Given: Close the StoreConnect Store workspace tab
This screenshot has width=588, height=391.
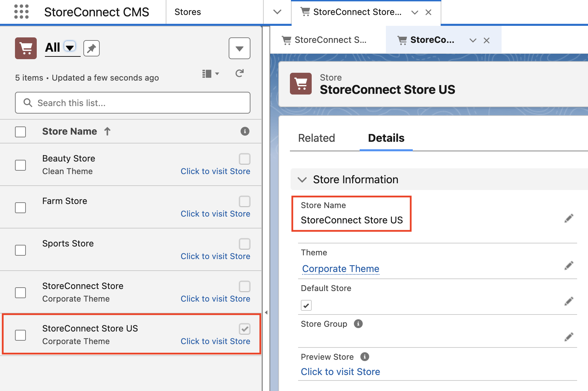Looking at the screenshot, I should [428, 12].
